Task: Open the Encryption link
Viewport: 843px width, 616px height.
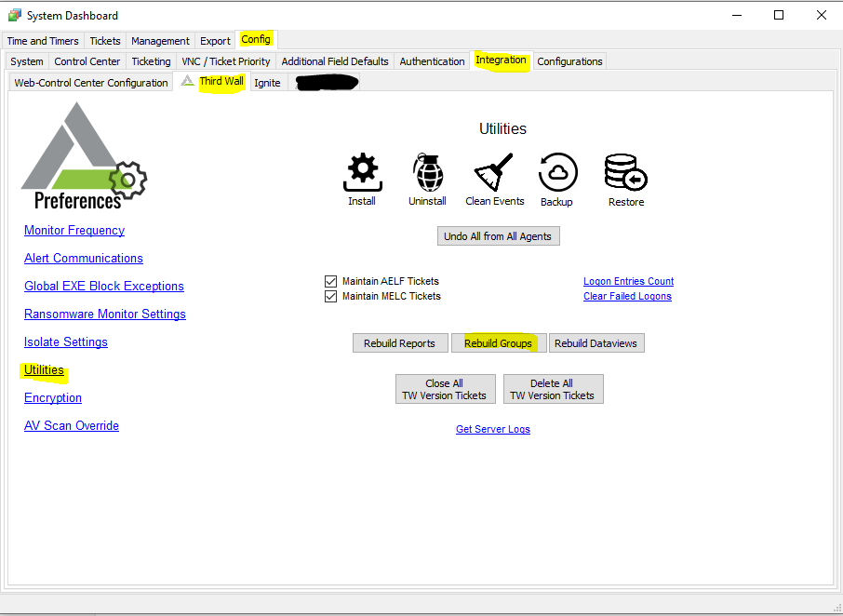Action: [x=53, y=397]
